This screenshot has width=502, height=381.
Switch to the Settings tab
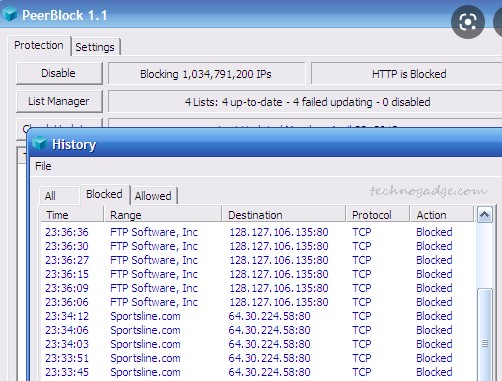[95, 47]
